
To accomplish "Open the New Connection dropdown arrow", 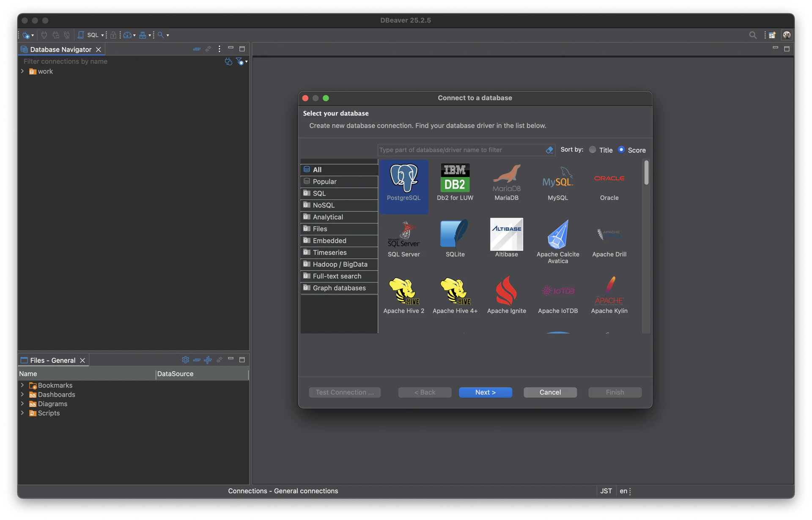I will [33, 36].
